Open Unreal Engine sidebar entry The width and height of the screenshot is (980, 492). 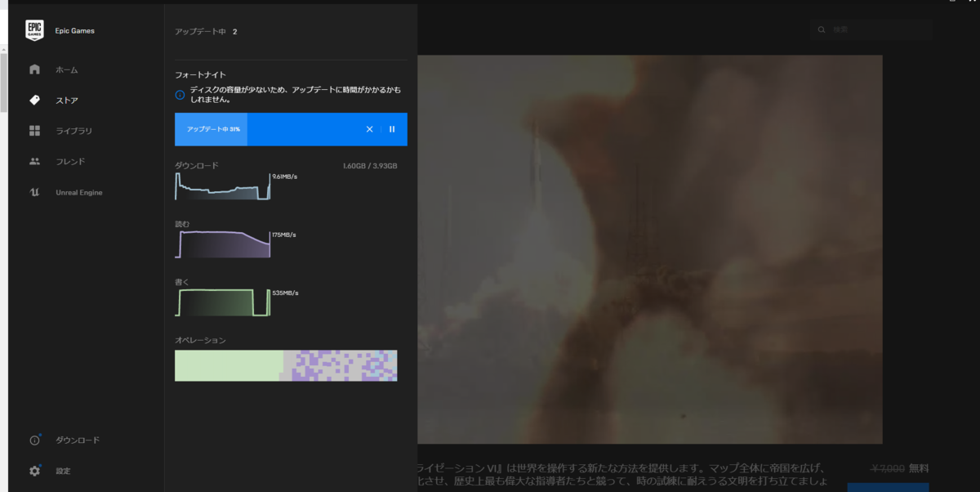(79, 192)
